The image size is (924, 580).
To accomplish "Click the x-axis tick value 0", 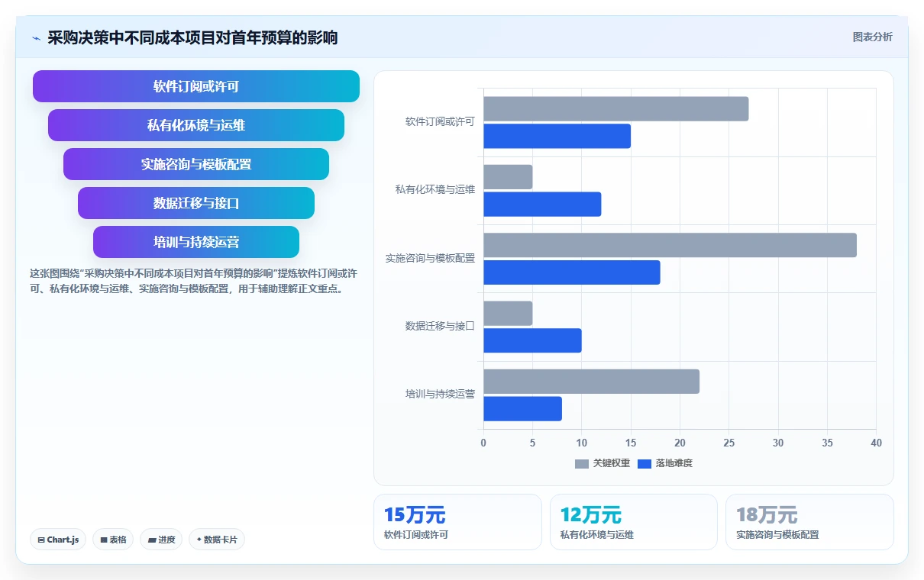I will point(483,443).
